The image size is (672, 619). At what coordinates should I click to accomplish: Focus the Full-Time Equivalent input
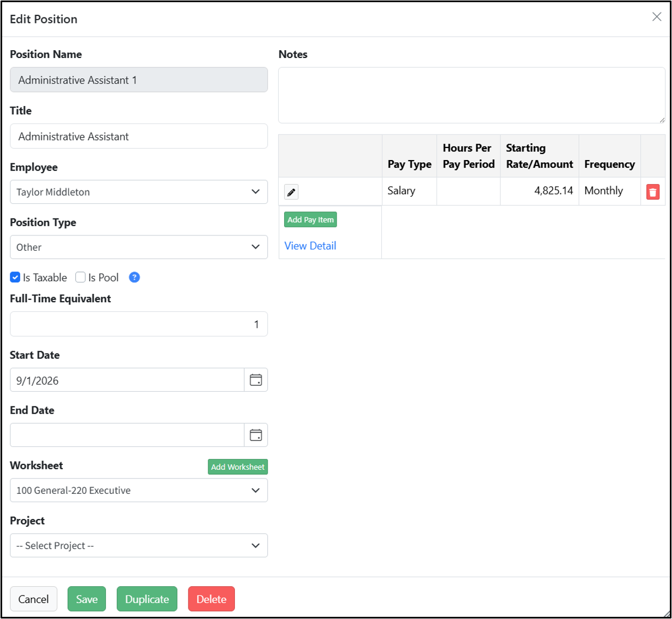coord(139,324)
